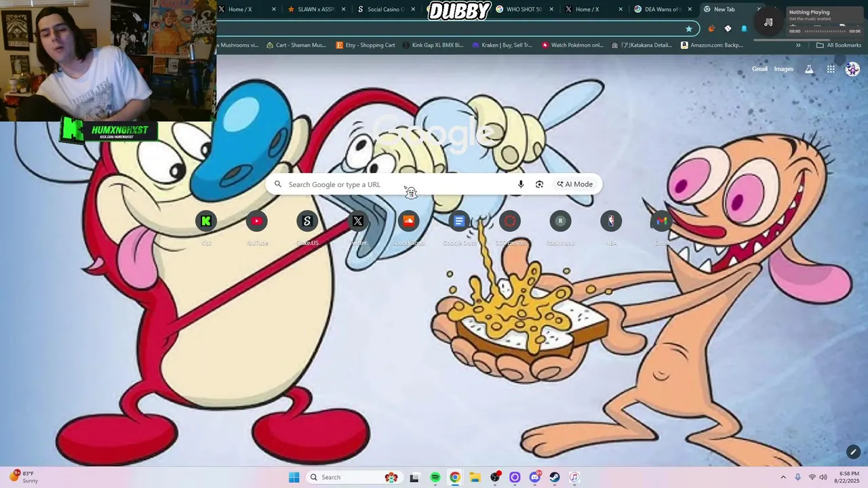Open the Kick shortcut tile

click(206, 221)
